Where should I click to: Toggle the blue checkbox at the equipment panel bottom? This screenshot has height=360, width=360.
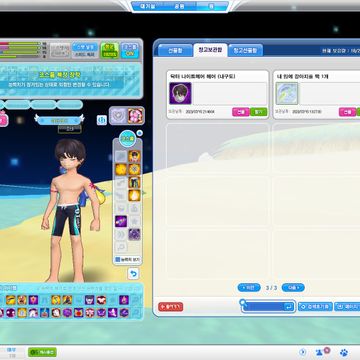point(117,259)
